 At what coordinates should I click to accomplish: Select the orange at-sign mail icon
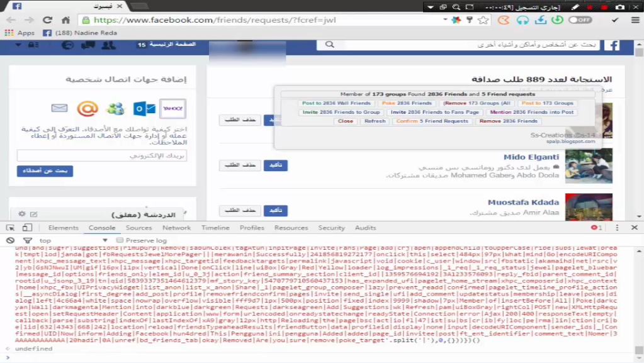(x=88, y=109)
